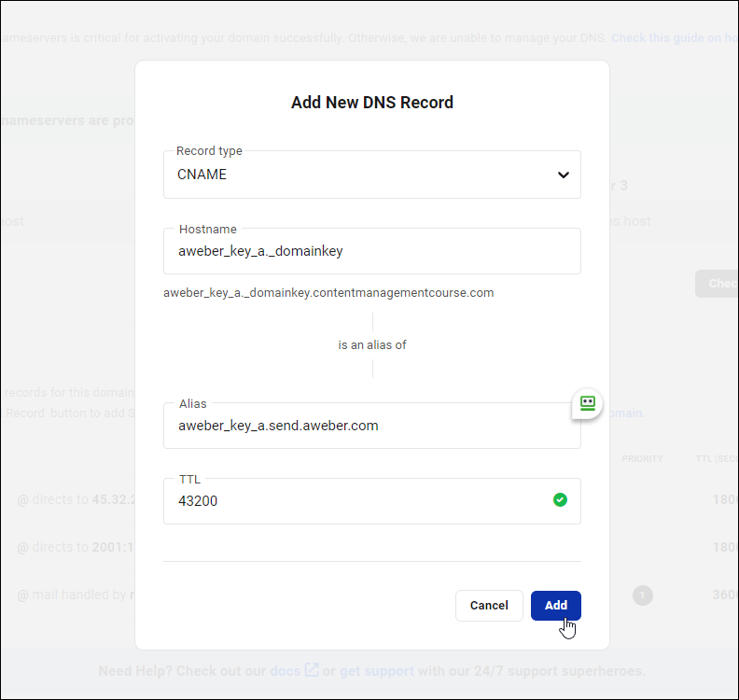
Task: Open the 'Check this guide' link at top
Action: (x=675, y=37)
